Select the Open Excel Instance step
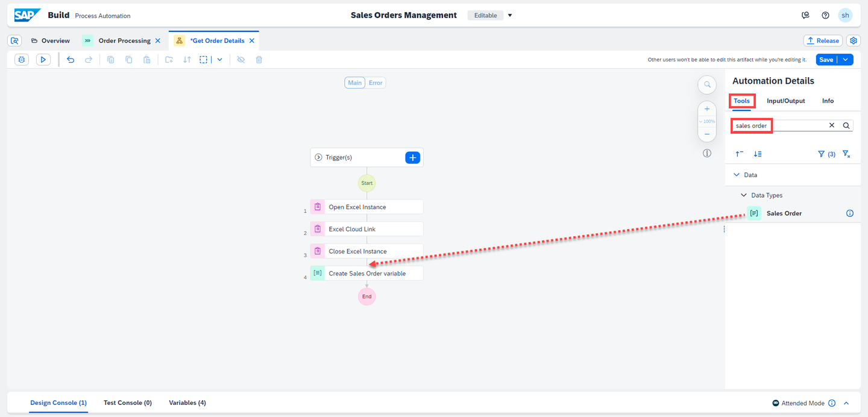 pyautogui.click(x=366, y=207)
